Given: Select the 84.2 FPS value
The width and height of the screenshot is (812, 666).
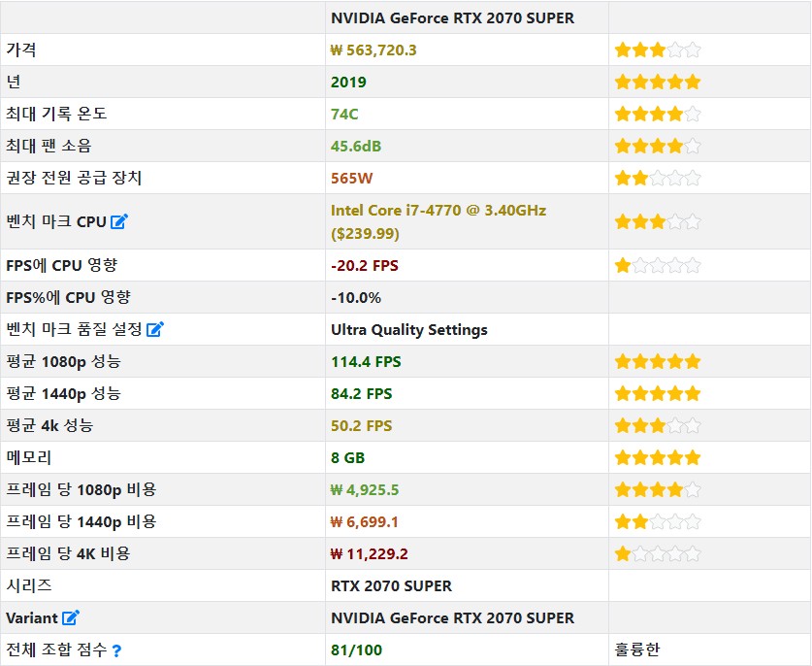Looking at the screenshot, I should tap(362, 393).
